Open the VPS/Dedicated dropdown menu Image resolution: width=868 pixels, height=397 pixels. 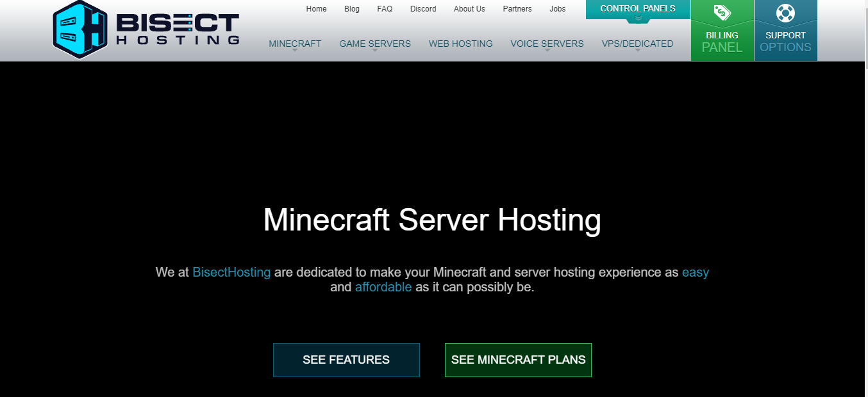tap(637, 44)
